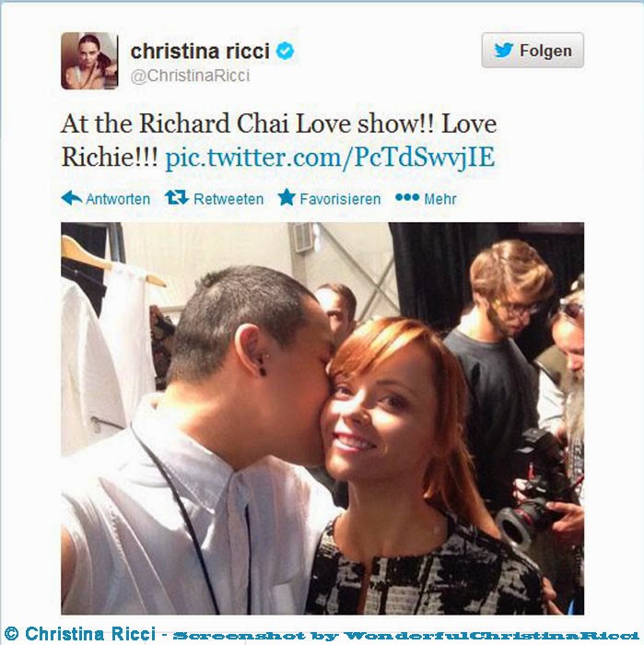Click the three-dots more icon
The image size is (644, 645).
coord(407,198)
